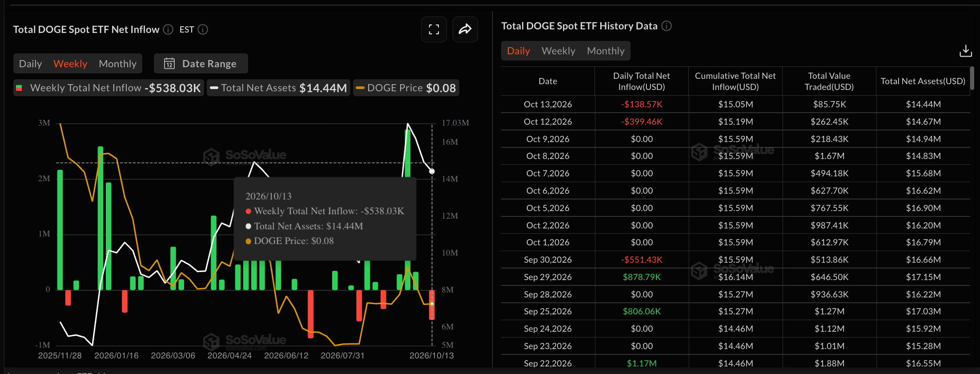Click the 2025/11/28 chart axis label

(x=60, y=355)
